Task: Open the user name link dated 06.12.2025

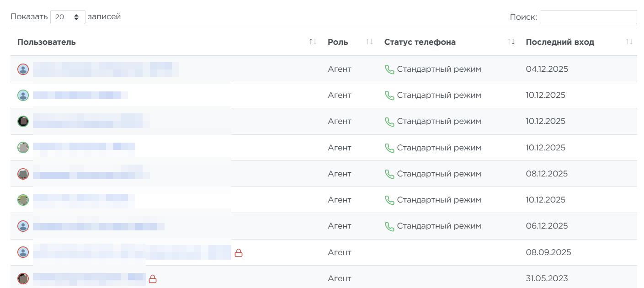Action: [98, 226]
